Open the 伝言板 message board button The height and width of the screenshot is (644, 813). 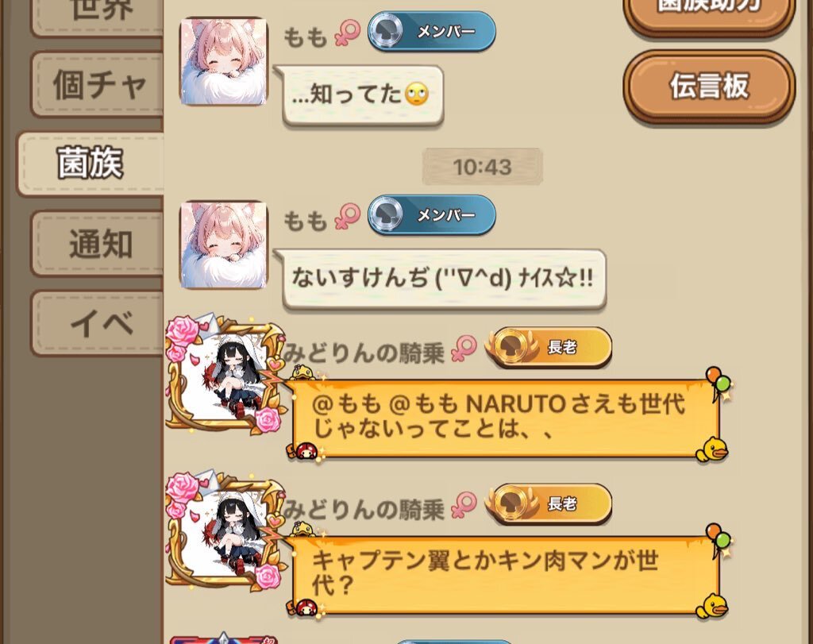click(x=709, y=86)
